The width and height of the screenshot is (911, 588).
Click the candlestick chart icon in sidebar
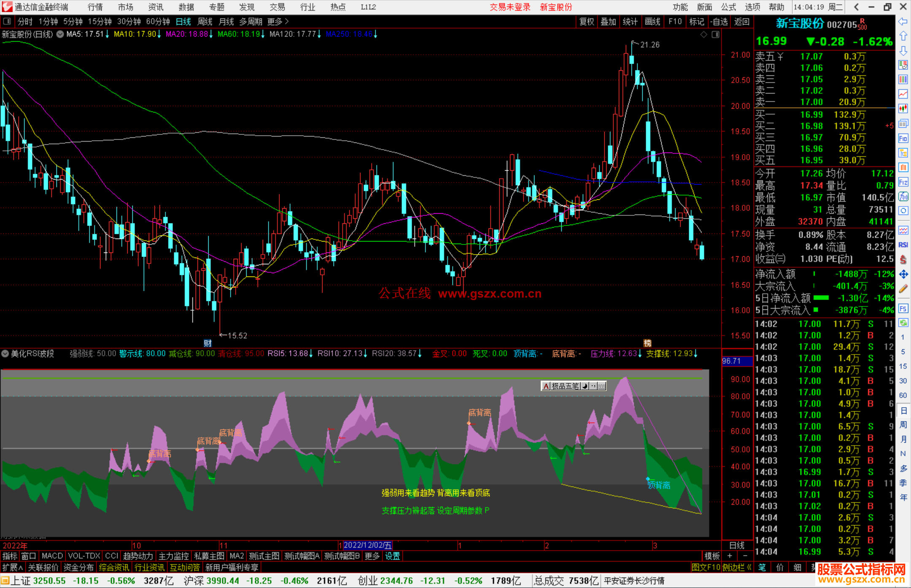click(x=903, y=109)
